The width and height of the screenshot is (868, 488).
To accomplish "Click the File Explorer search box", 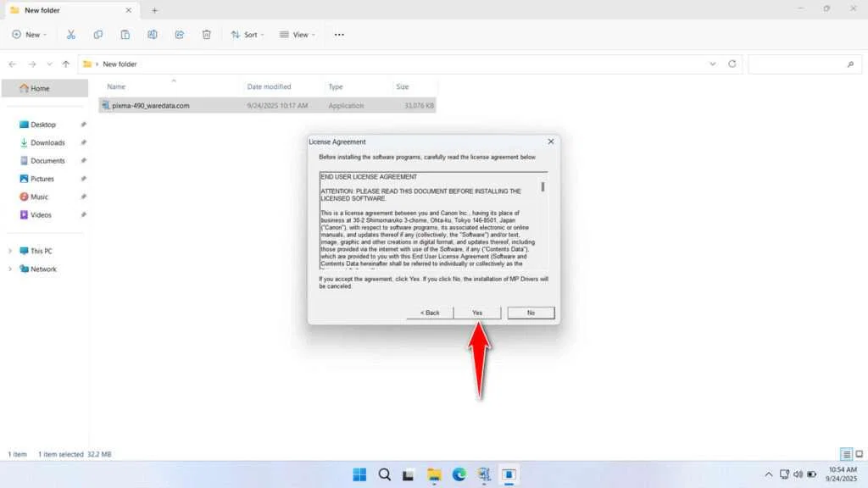I will [x=802, y=64].
